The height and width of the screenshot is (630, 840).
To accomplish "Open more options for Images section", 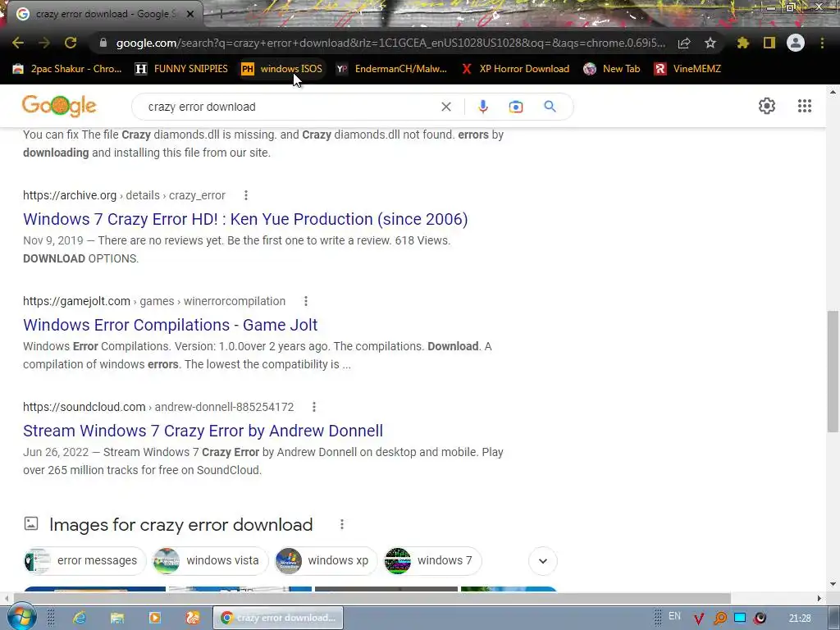I will pyautogui.click(x=342, y=524).
